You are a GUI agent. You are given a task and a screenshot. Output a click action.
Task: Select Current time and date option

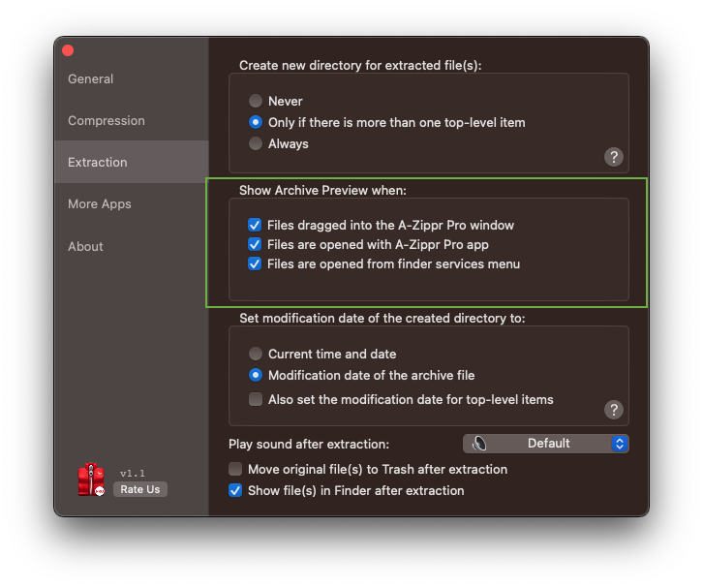coord(256,354)
